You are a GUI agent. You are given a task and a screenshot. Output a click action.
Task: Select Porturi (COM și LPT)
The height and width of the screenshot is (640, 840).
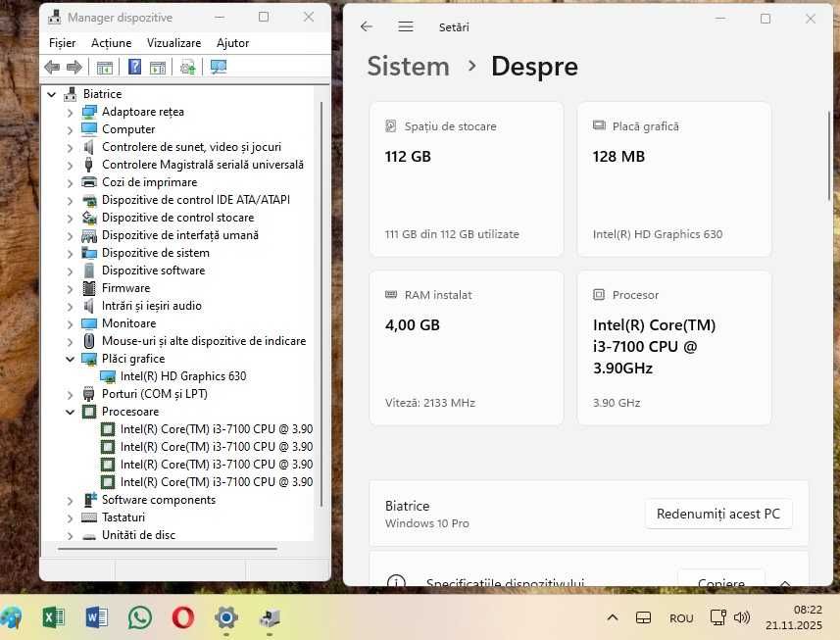coord(154,394)
